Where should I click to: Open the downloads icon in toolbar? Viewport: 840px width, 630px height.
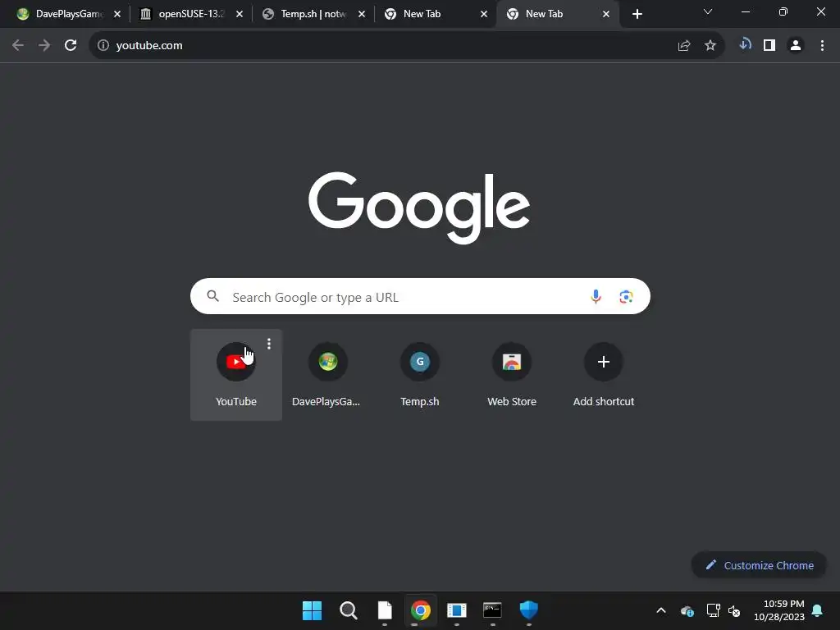tap(745, 44)
